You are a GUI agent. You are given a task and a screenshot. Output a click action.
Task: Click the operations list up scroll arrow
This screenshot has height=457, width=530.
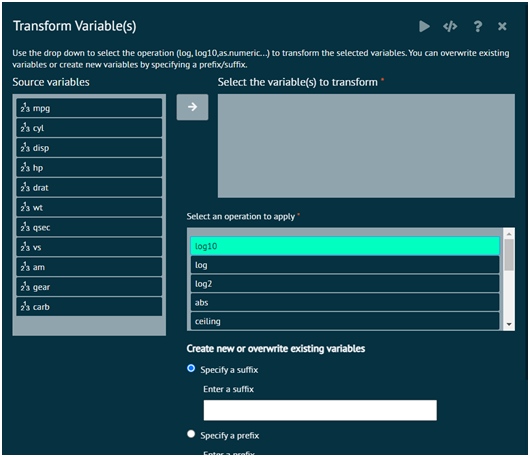coord(509,234)
